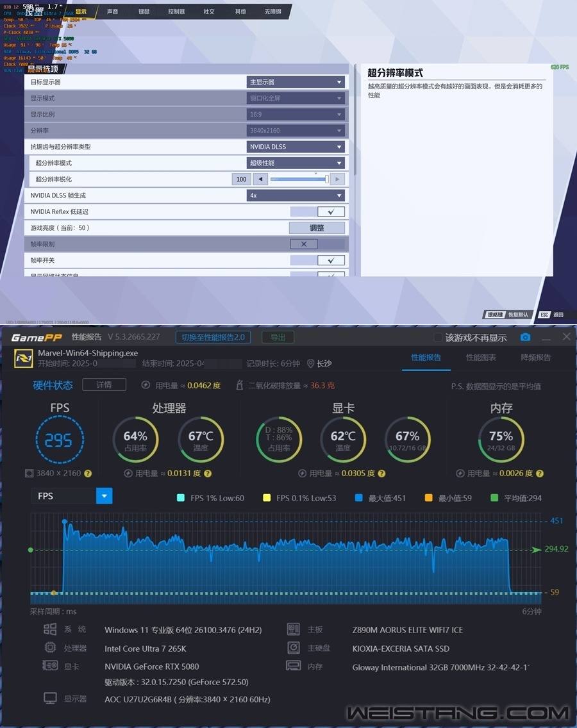Click the ESC 返回 button
Screen dimensions: 577x728
pos(551,315)
